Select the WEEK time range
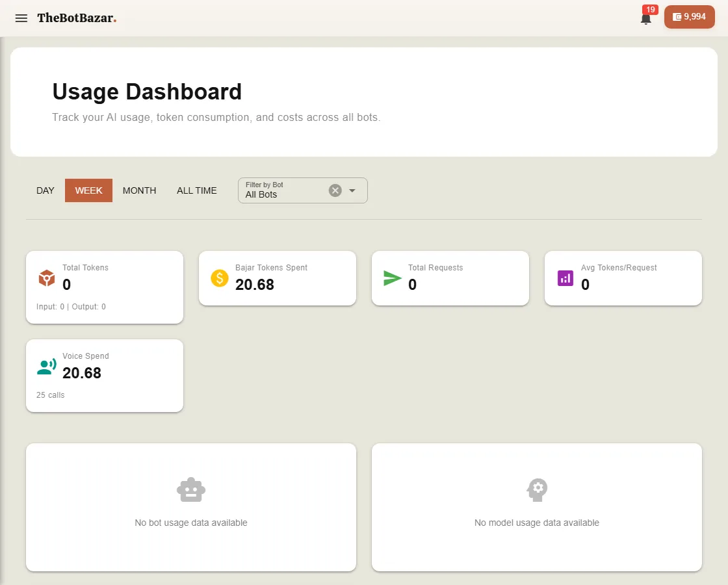Viewport: 728px width, 585px height. [x=88, y=190]
